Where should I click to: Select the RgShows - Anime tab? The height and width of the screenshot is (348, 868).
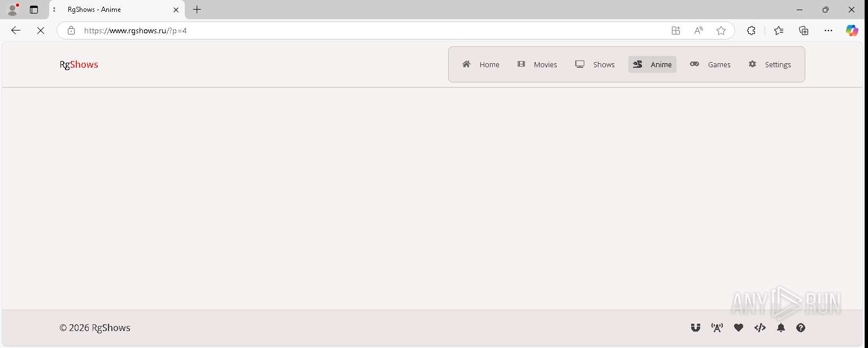click(117, 10)
